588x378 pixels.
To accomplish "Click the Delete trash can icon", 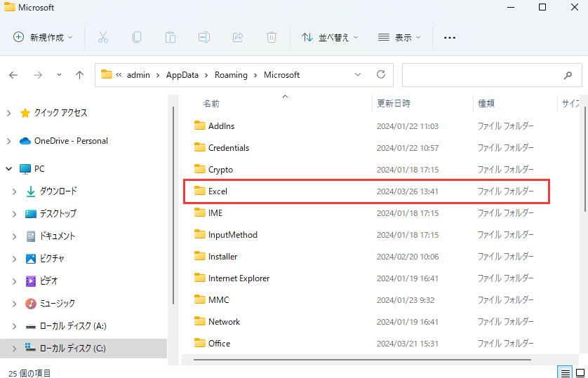I will point(272,37).
